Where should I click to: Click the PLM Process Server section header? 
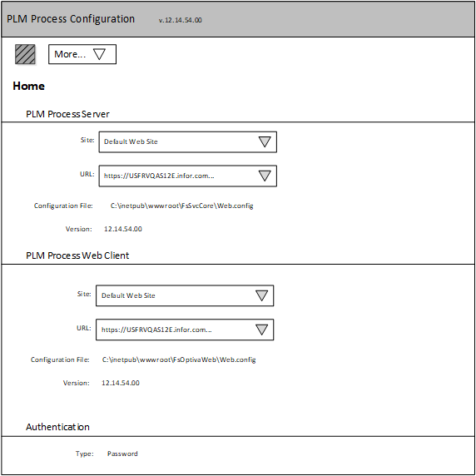coord(67,114)
